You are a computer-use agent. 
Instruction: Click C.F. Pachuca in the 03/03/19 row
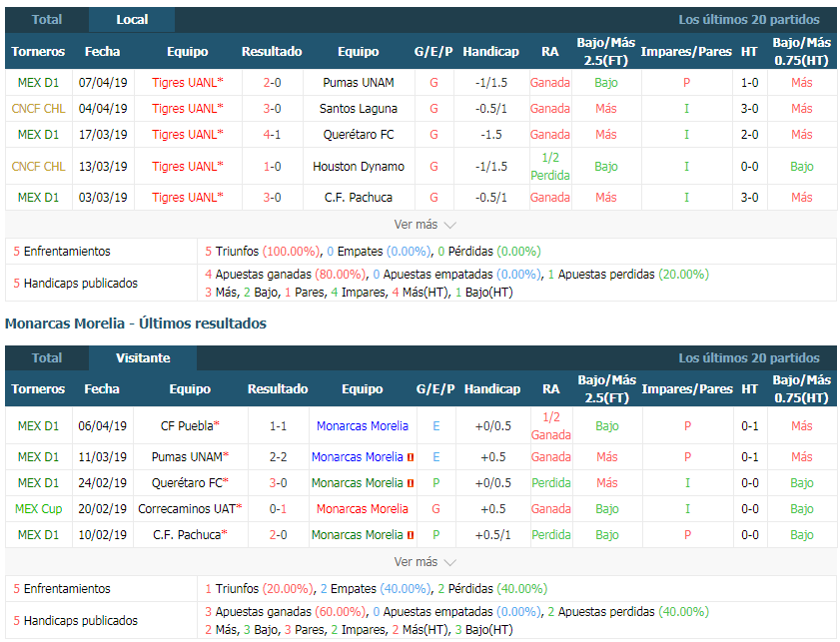point(358,198)
